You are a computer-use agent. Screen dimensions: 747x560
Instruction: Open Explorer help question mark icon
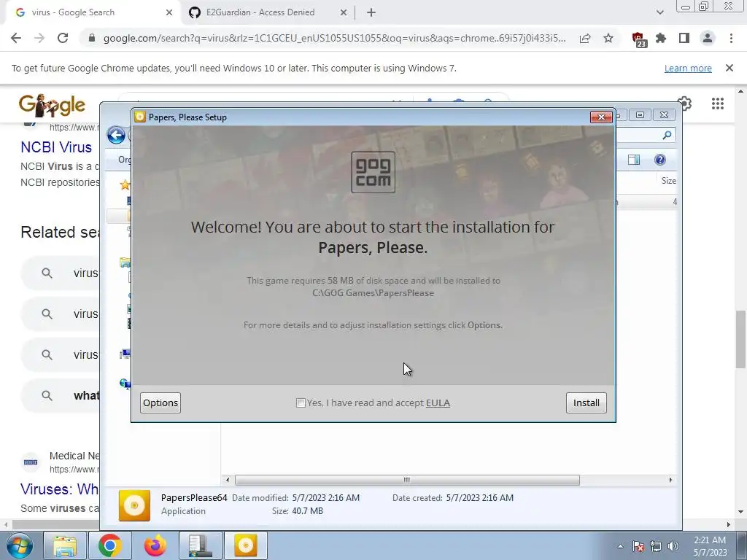[659, 160]
